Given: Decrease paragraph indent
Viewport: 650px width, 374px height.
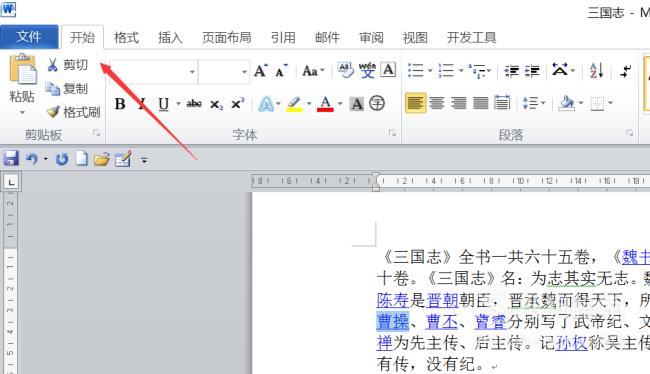Looking at the screenshot, I should 511,71.
